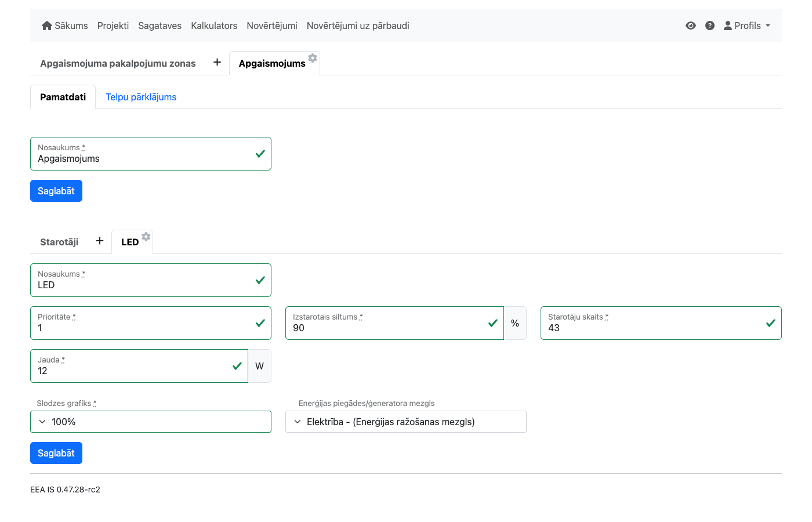Add a new lighting zone with plus icon
Viewport: 812px width, 522px height.
click(x=217, y=63)
